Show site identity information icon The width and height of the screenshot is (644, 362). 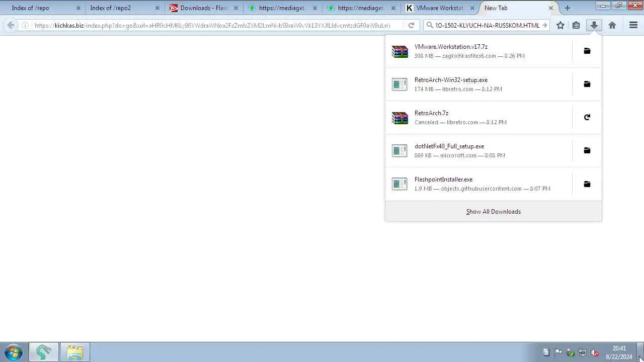(25, 25)
